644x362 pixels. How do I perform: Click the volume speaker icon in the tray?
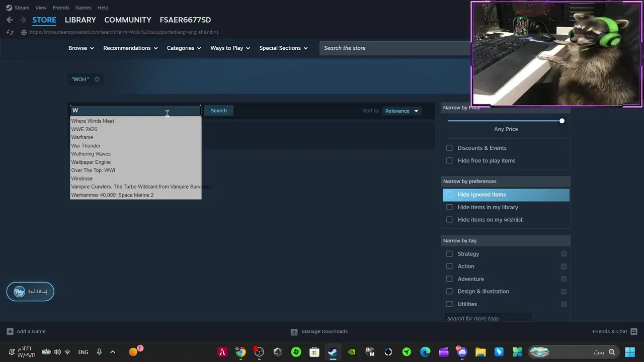tap(57, 352)
